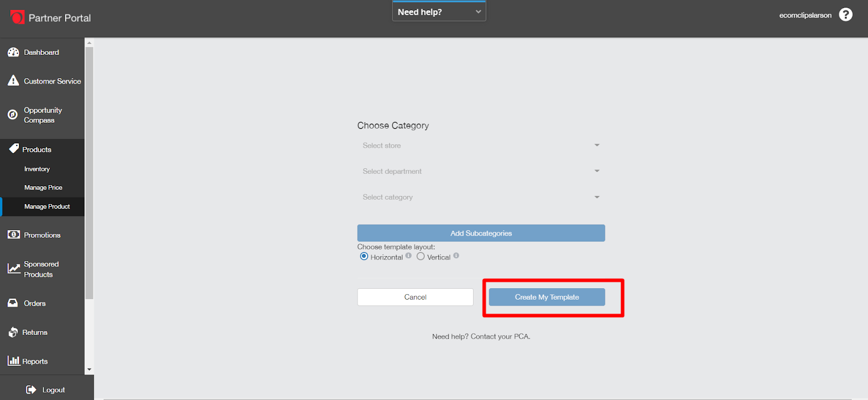Open the Manage Price submenu item

42,187
